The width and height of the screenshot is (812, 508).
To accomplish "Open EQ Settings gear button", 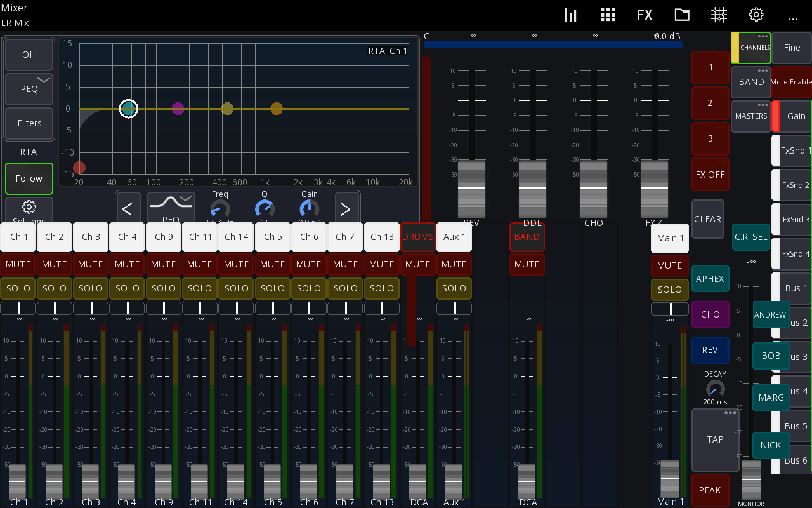I will pyautogui.click(x=29, y=210).
